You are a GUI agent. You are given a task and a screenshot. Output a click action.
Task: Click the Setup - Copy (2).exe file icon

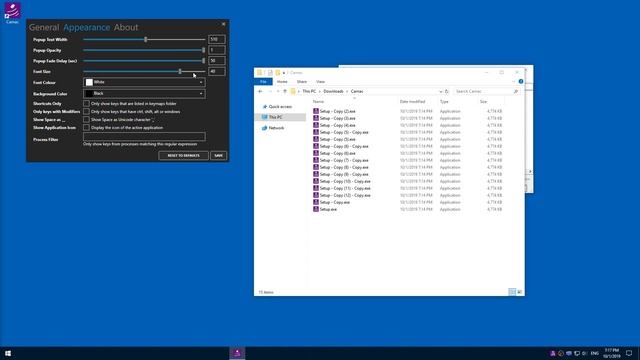point(316,111)
